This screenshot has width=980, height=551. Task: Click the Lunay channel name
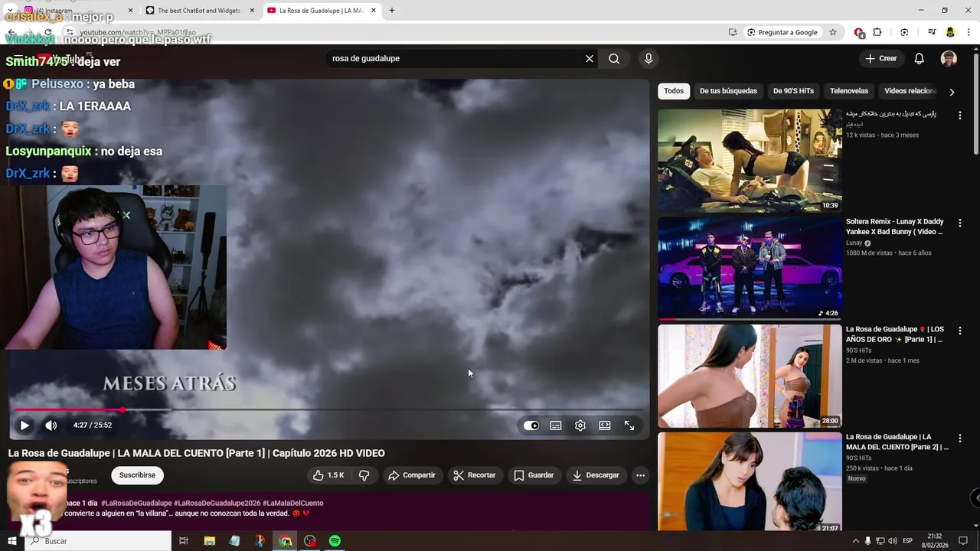pos(854,243)
